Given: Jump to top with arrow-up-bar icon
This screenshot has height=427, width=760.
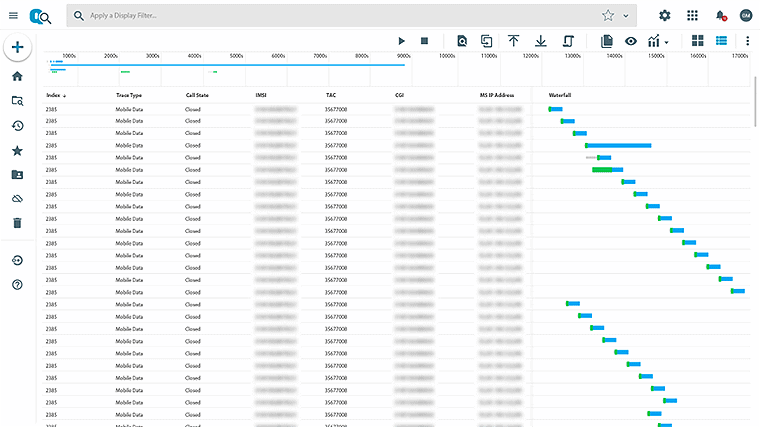Looking at the screenshot, I should [513, 41].
